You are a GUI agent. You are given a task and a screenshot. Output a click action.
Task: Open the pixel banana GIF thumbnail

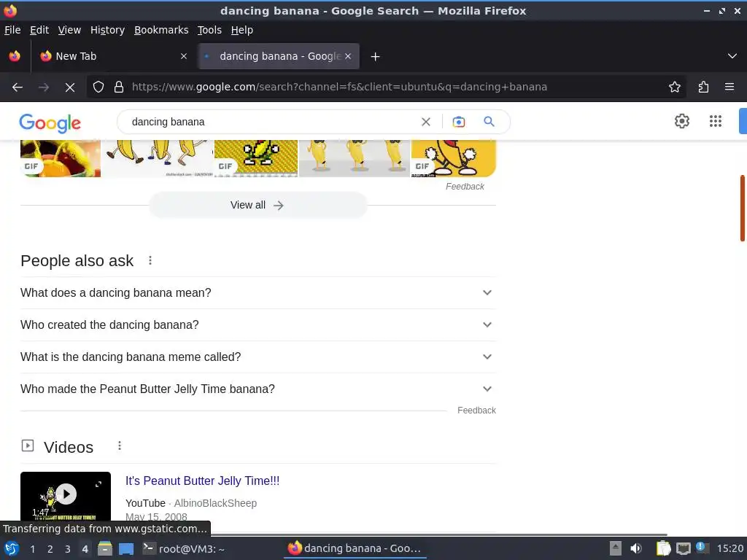coord(256,158)
